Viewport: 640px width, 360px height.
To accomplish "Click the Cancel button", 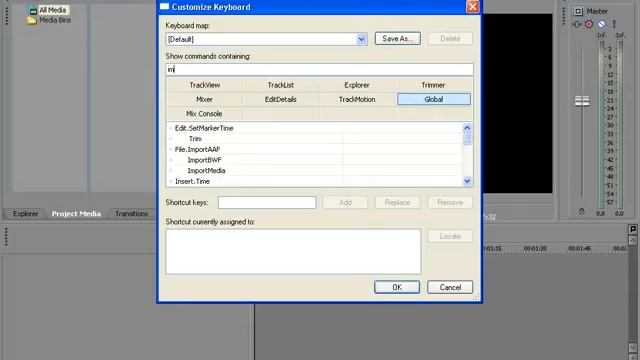I will tap(450, 287).
